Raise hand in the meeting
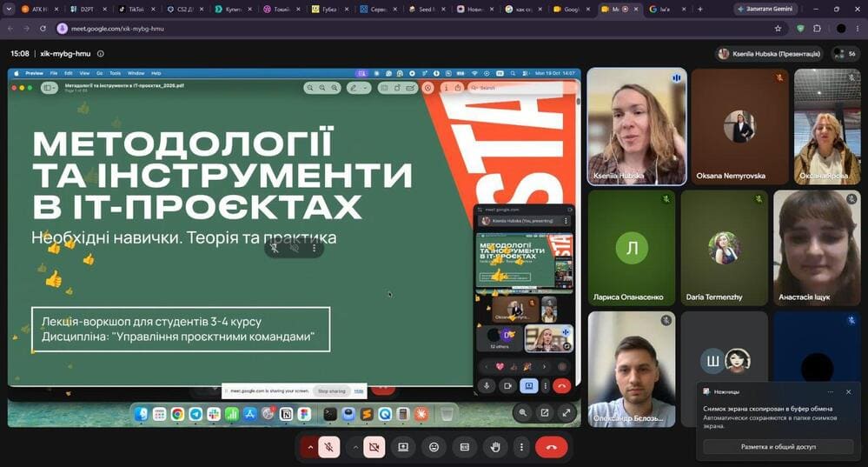This screenshot has height=467, width=868. [x=495, y=447]
